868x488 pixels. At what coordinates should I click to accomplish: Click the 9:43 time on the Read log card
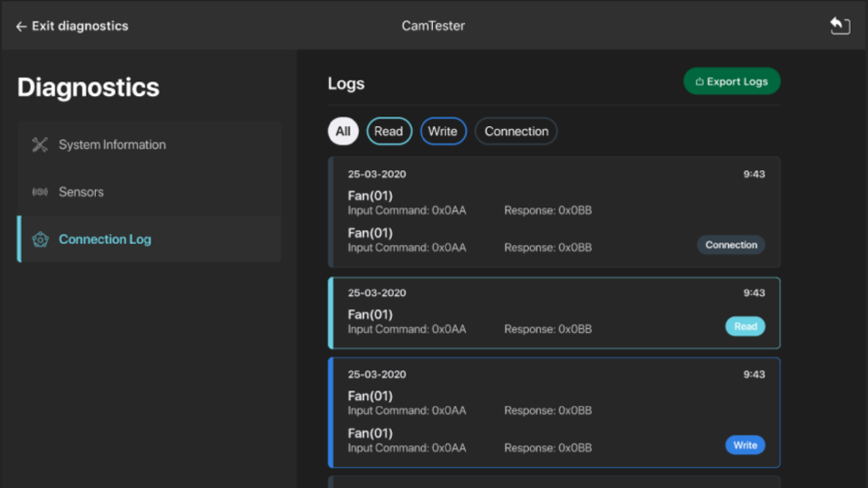tap(754, 292)
